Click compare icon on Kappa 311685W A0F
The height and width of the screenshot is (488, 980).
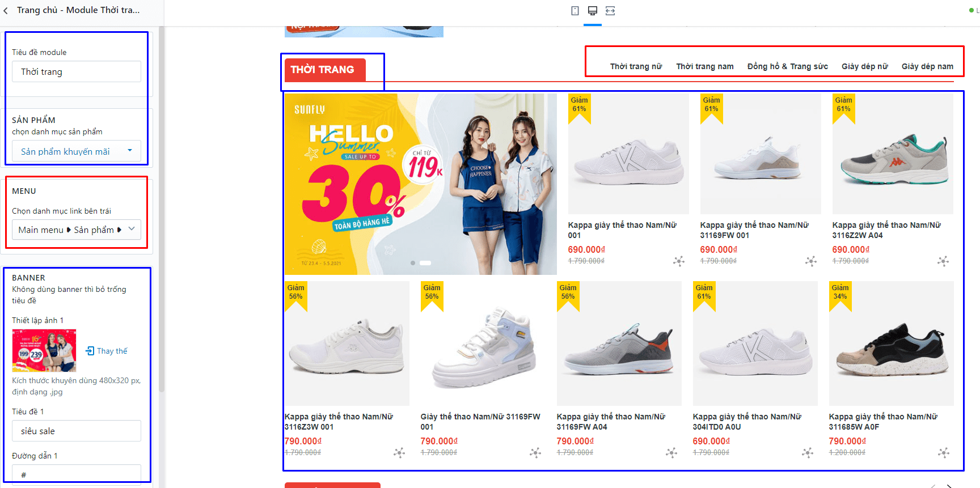944,452
